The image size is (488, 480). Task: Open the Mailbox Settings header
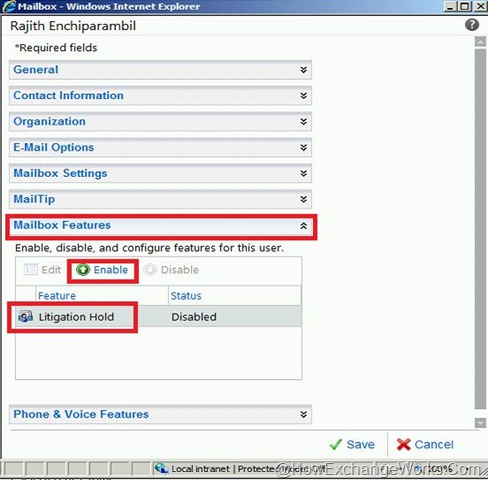160,173
